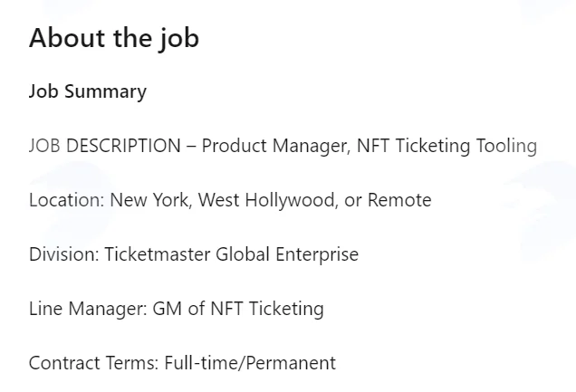This screenshot has width=576, height=392.
Task: Click the word 'Summary' in subheading
Action: tap(105, 92)
